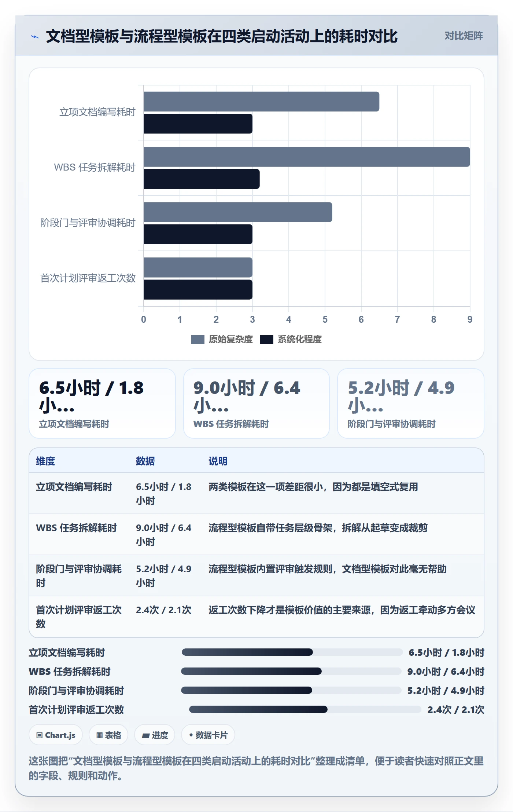Click the WBS 任务拆解耗时 progress bar
Viewport: 513px width, 812px height.
pyautogui.click(x=291, y=671)
